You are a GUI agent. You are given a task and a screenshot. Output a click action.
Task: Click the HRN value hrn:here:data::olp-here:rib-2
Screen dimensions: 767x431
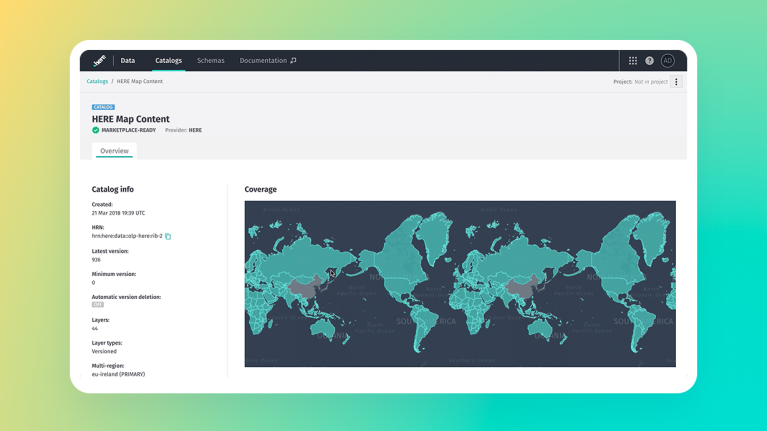coord(127,236)
